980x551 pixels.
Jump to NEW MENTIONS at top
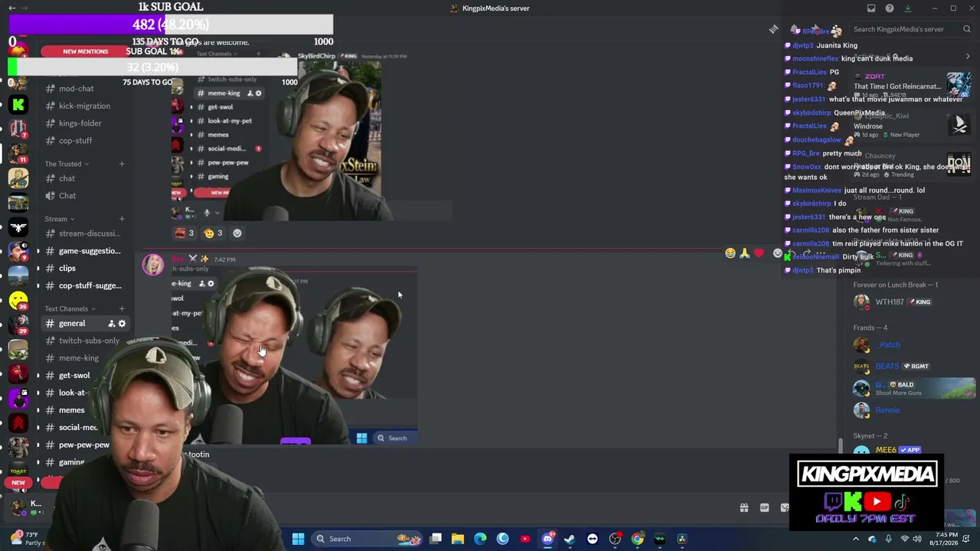click(85, 51)
